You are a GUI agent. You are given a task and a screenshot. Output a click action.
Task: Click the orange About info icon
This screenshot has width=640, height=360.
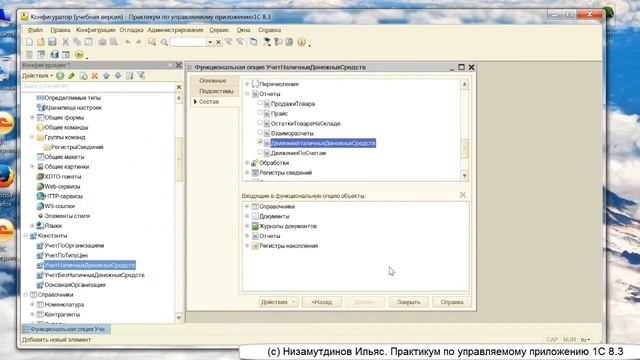point(301,42)
